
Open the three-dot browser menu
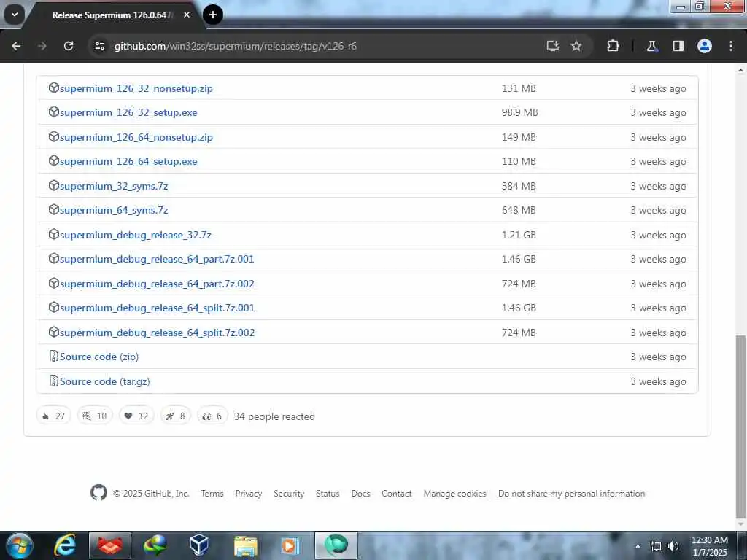click(x=731, y=46)
